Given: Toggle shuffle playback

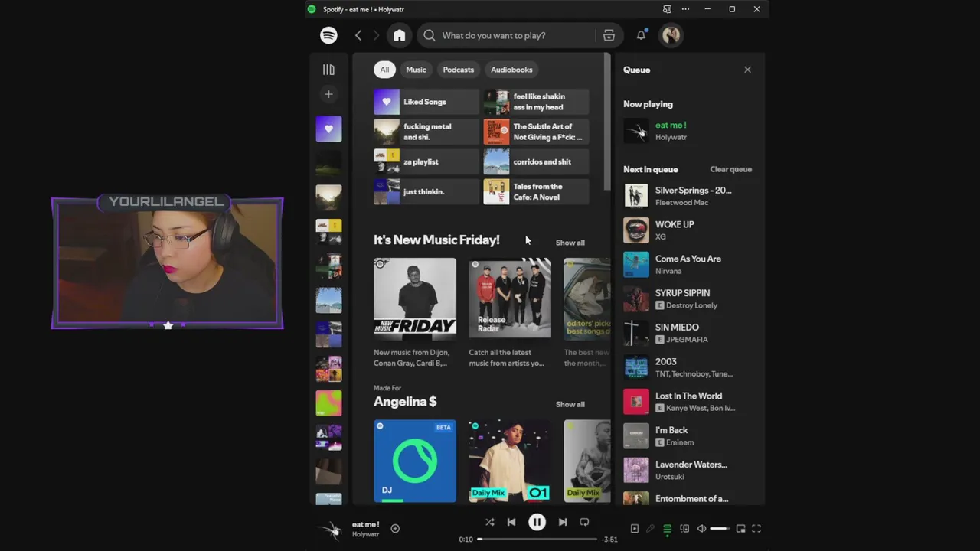Looking at the screenshot, I should coord(490,522).
